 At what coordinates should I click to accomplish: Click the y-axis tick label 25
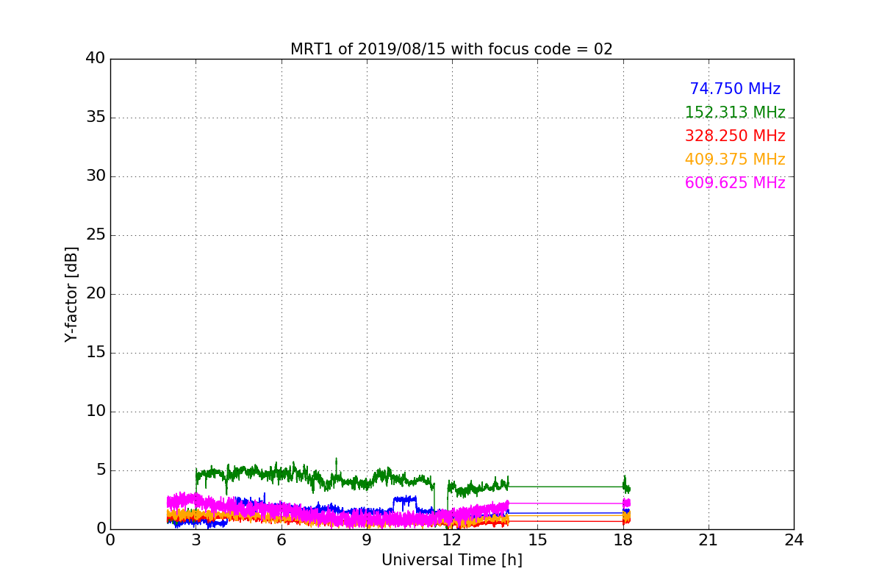pos(96,235)
